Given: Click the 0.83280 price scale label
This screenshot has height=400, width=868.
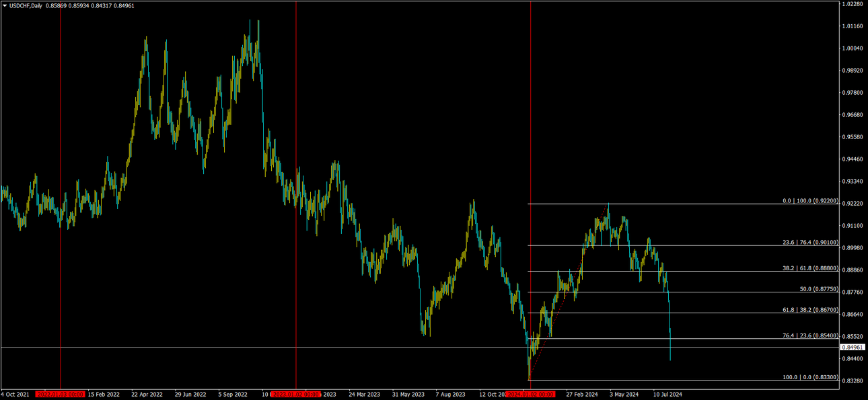Looking at the screenshot, I should (853, 381).
